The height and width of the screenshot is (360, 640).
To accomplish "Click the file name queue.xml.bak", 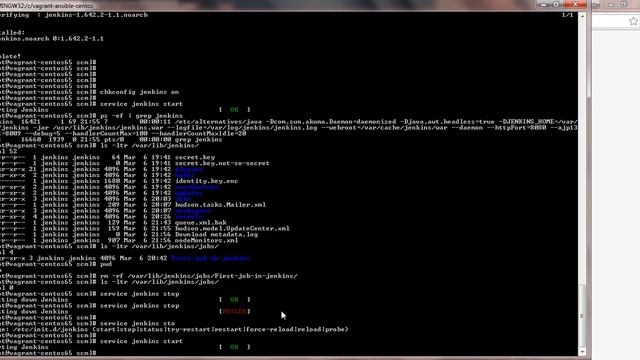I will coord(200,222).
